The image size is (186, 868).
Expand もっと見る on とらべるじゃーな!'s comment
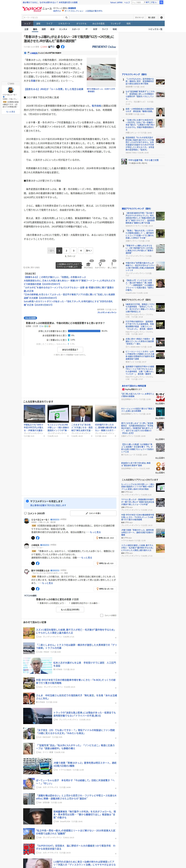(x=95, y=532)
